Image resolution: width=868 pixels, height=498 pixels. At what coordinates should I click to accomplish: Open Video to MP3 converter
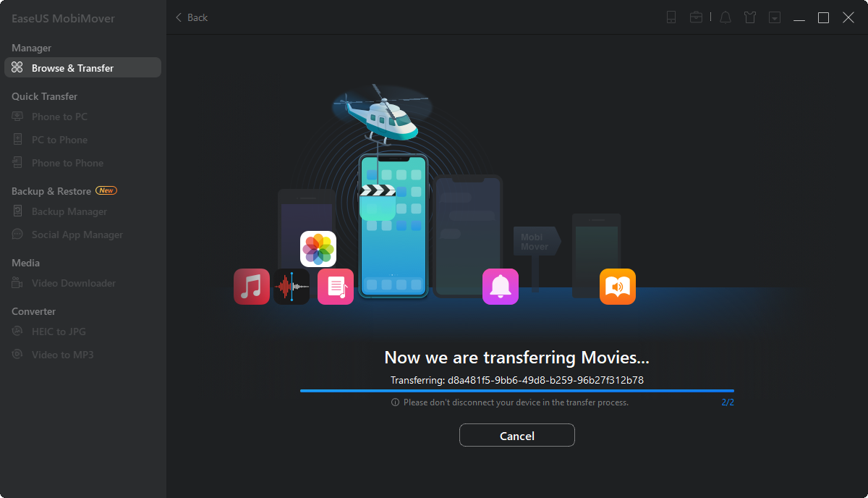point(62,355)
